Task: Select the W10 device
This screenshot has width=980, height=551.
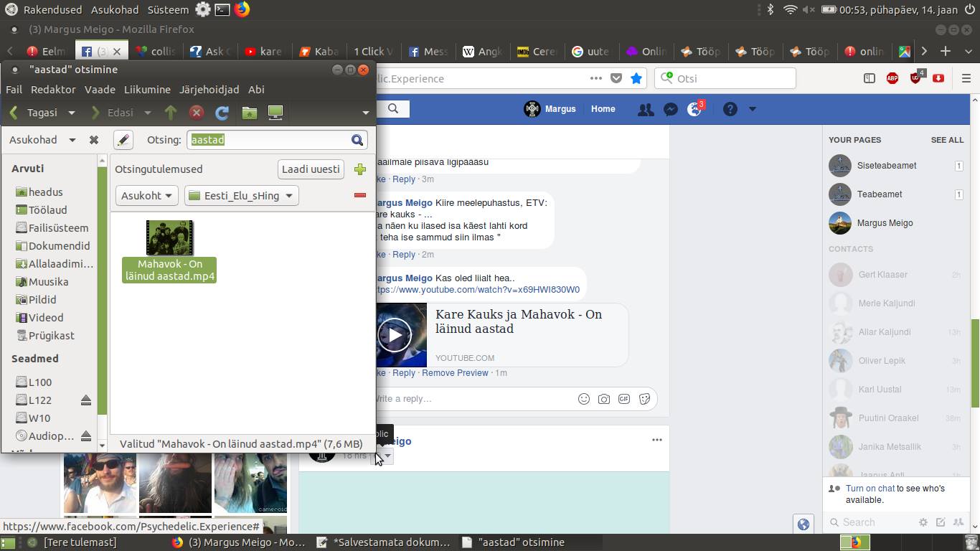Action: click(x=39, y=418)
